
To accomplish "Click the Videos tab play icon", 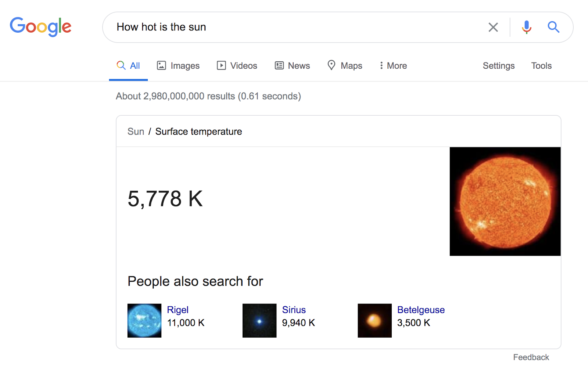I will [x=221, y=65].
